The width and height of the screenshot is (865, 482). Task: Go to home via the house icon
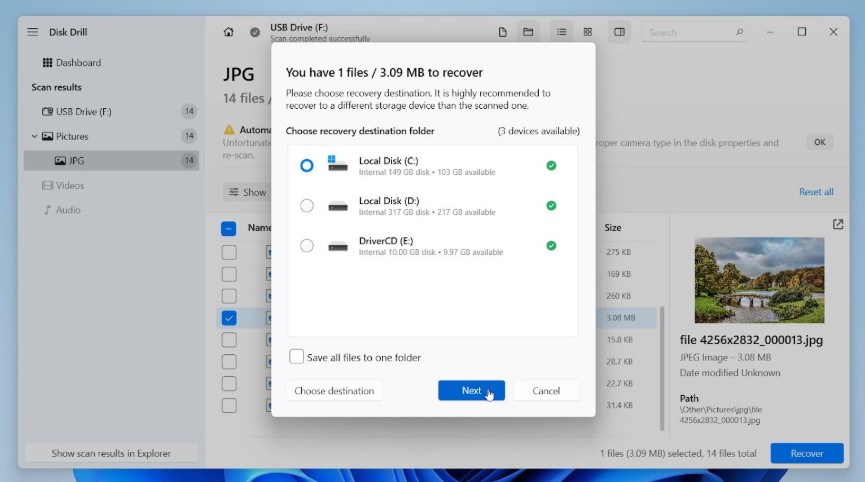pyautogui.click(x=228, y=32)
